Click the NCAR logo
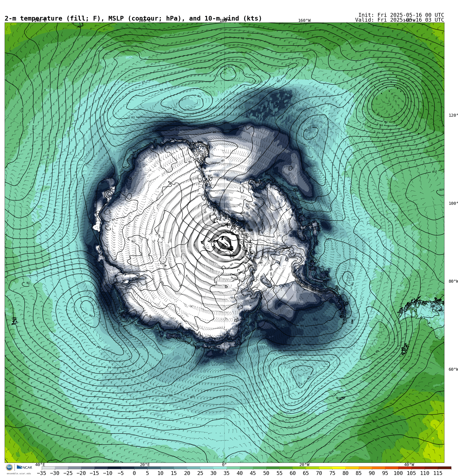The height and width of the screenshot is (476, 458). click(24, 467)
